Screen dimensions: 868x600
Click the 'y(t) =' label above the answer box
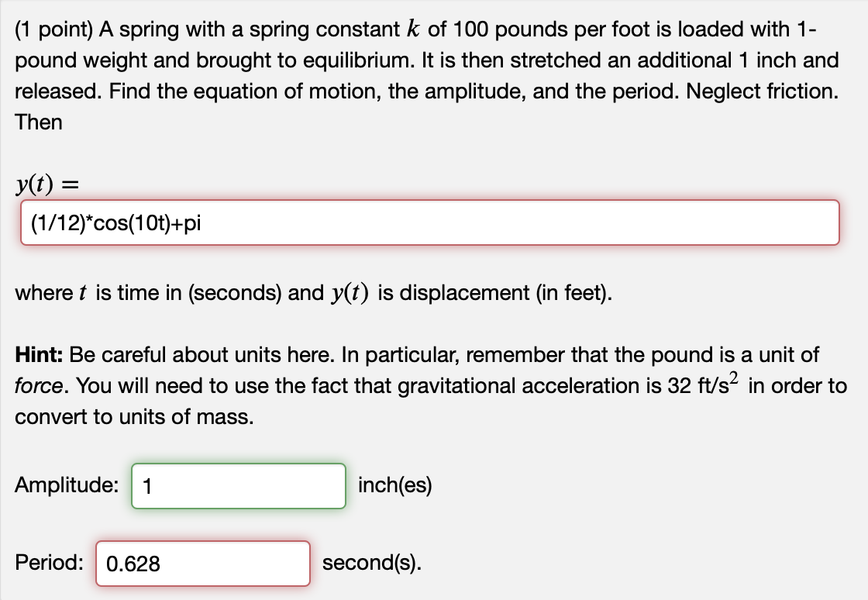point(47,184)
